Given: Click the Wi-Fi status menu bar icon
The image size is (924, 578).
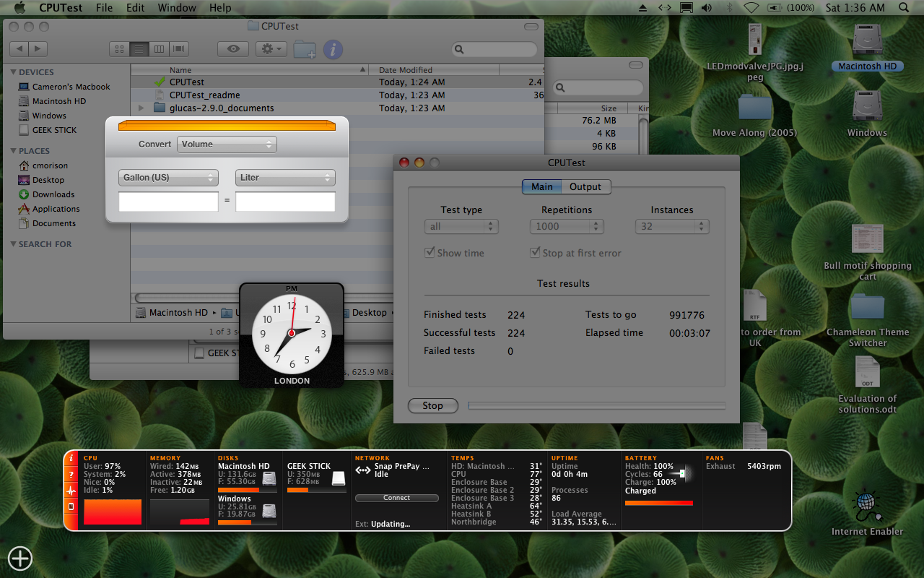Looking at the screenshot, I should (x=751, y=8).
